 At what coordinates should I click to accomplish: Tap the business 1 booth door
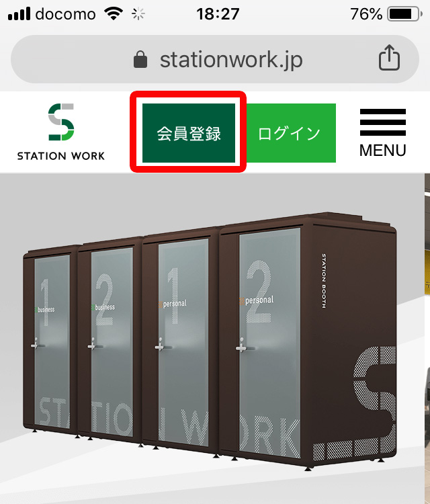[52, 341]
